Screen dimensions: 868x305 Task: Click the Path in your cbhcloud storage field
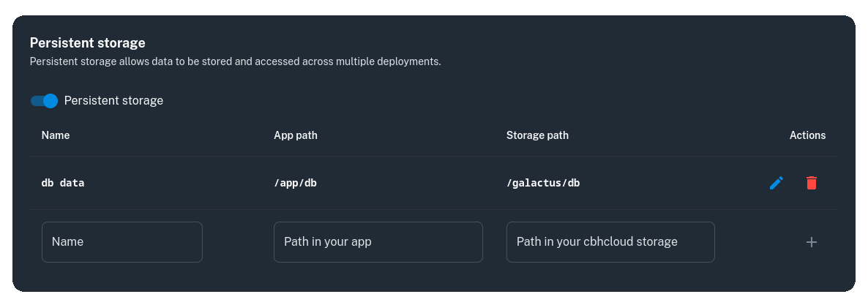click(610, 242)
